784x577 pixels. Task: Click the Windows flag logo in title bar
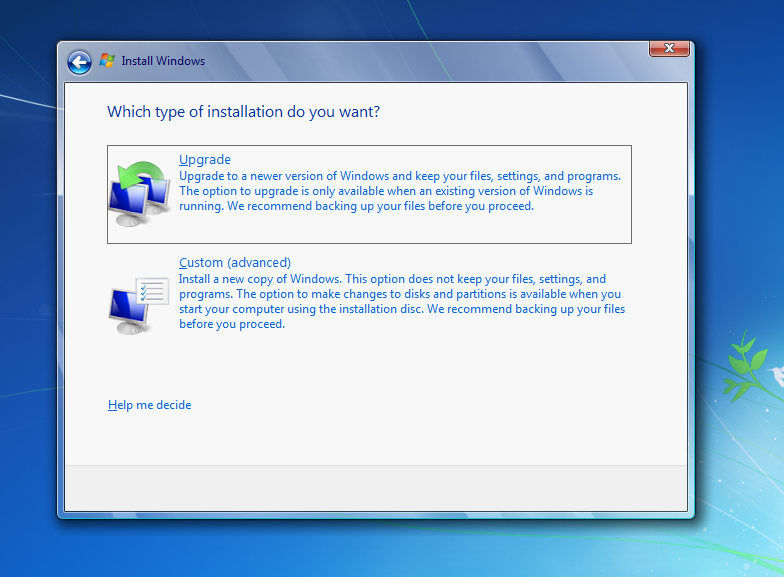click(107, 60)
